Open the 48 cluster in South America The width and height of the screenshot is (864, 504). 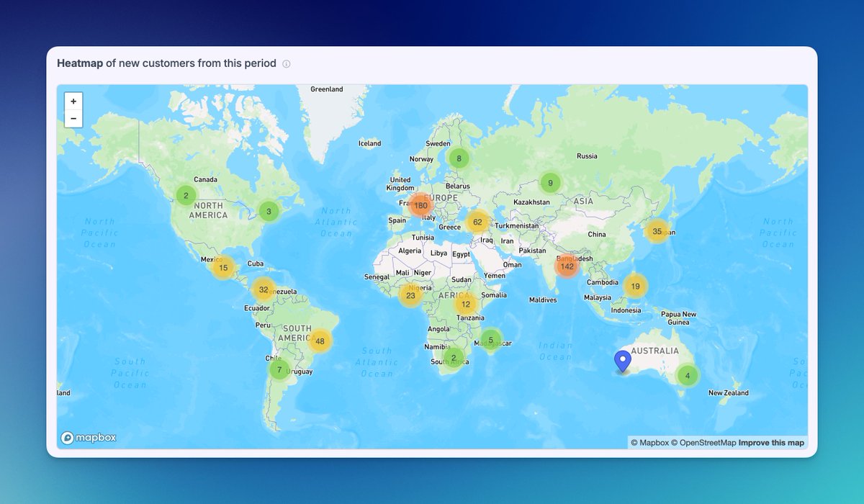click(319, 339)
